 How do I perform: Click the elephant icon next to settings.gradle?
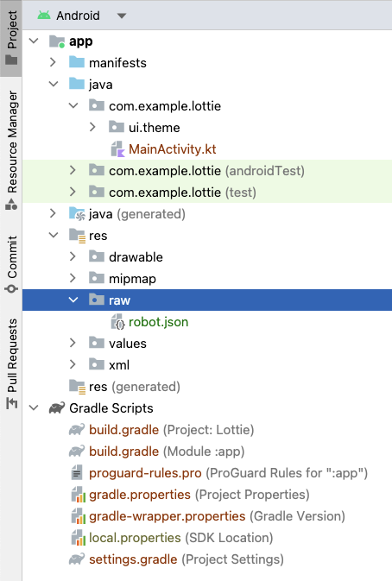pyautogui.click(x=77, y=559)
